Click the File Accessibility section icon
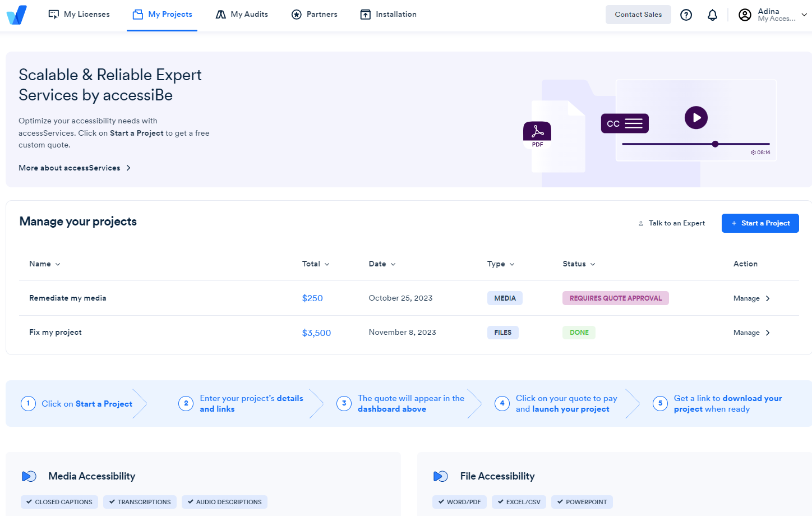 [441, 476]
